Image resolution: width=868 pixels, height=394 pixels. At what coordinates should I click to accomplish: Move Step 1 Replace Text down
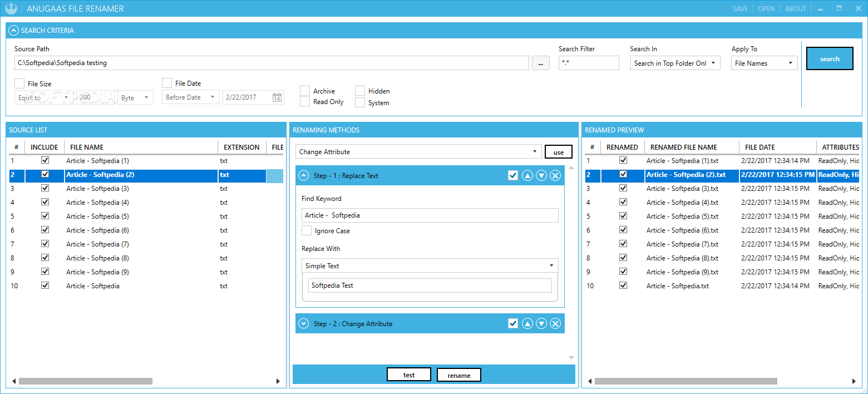point(541,176)
